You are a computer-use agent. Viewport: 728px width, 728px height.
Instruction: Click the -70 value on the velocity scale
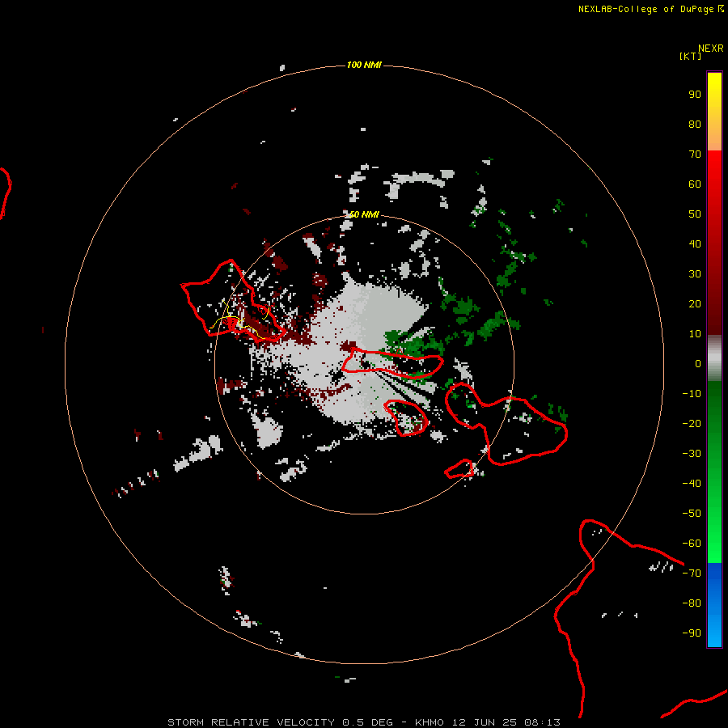692,574
